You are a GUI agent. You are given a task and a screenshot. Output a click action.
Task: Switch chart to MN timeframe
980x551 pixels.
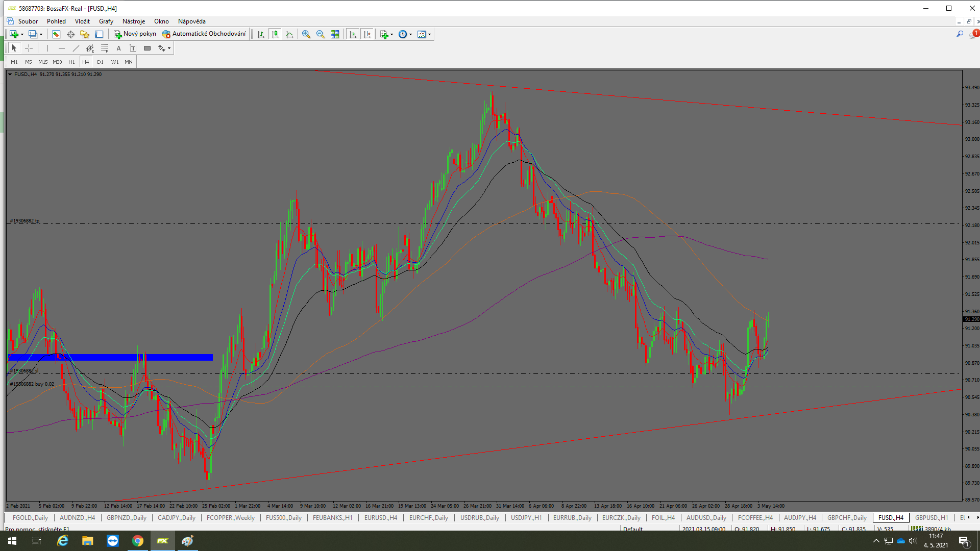pyautogui.click(x=129, y=62)
